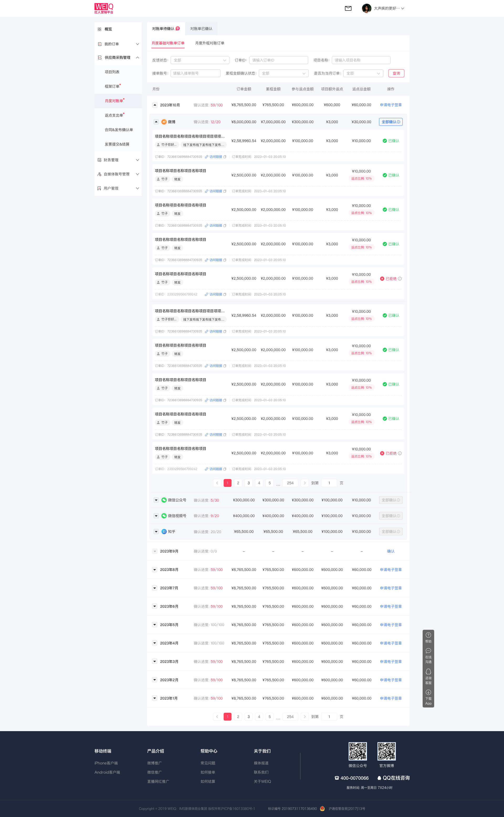Click the 查询 search button
This screenshot has height=817, width=504.
pos(396,73)
